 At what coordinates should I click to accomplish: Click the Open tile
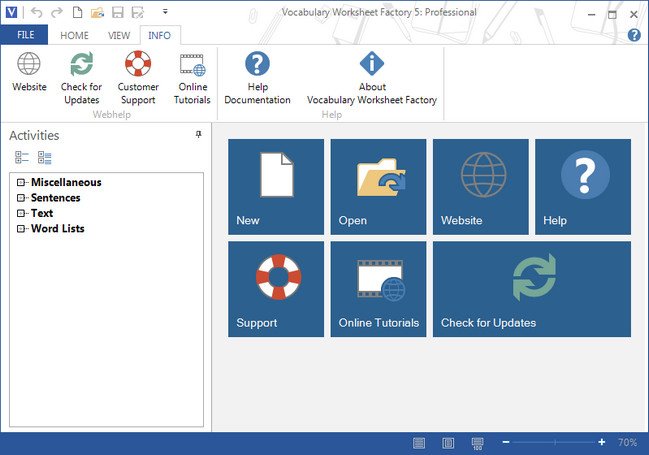pos(378,187)
